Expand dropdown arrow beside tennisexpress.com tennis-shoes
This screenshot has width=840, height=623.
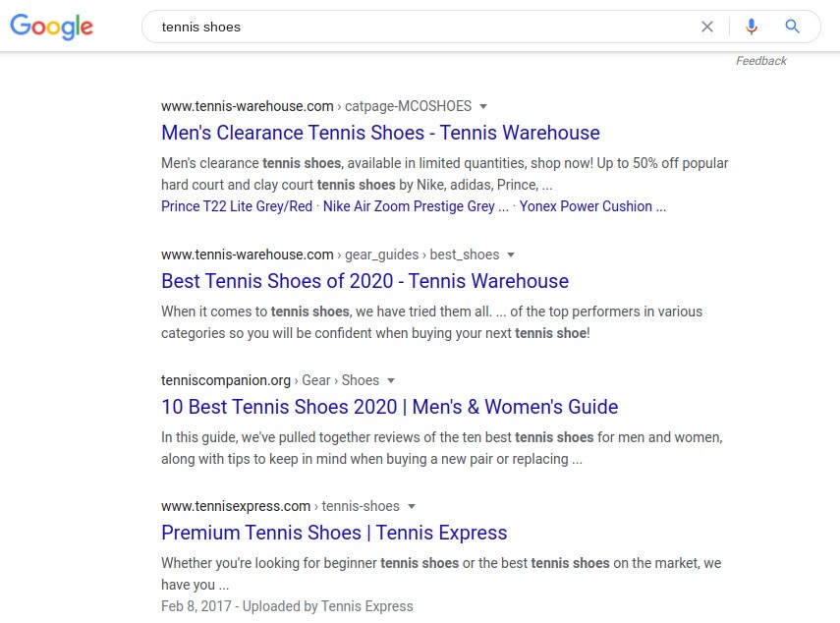coord(412,506)
